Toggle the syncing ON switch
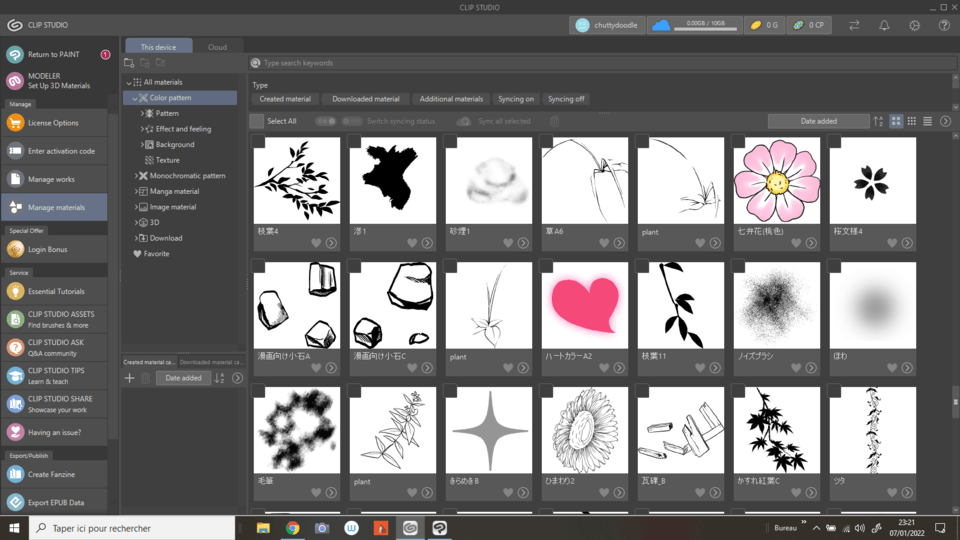Viewport: 960px width, 540px height. [x=326, y=121]
